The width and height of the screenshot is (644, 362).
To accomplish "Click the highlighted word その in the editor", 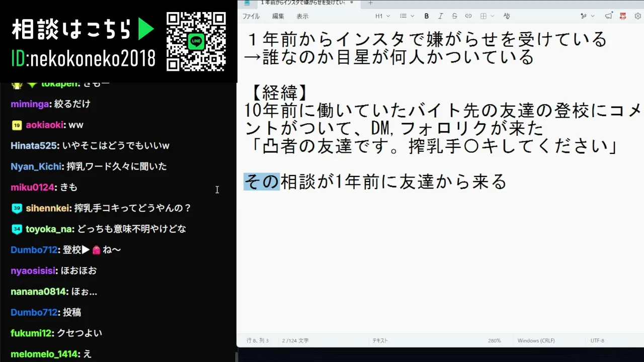I will (262, 182).
